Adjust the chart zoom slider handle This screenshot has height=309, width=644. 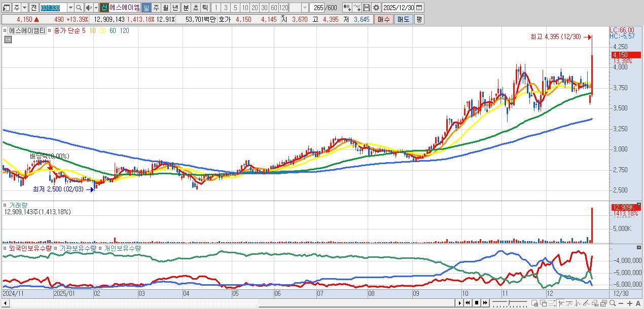(x=509, y=303)
